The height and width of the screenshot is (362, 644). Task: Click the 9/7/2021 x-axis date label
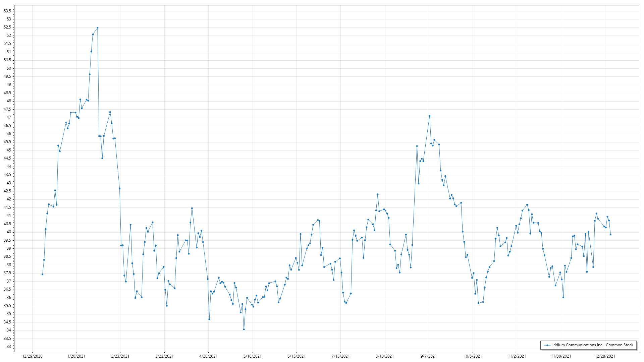click(x=429, y=356)
